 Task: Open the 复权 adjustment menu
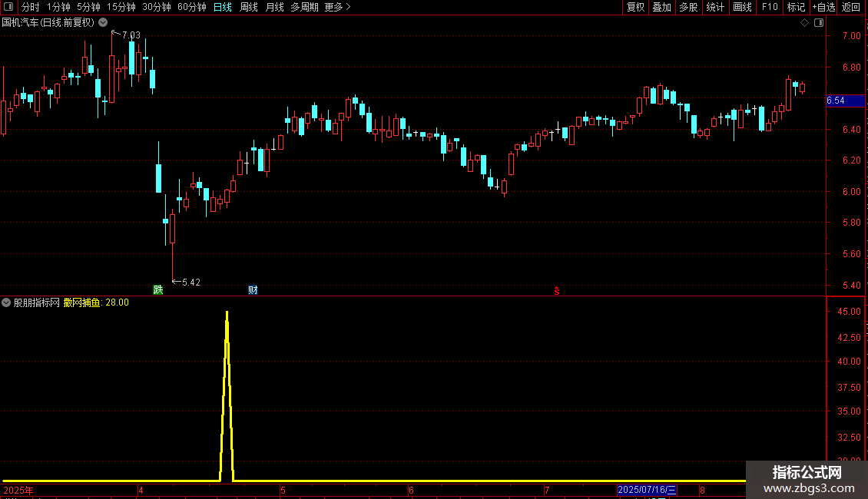pyautogui.click(x=635, y=7)
